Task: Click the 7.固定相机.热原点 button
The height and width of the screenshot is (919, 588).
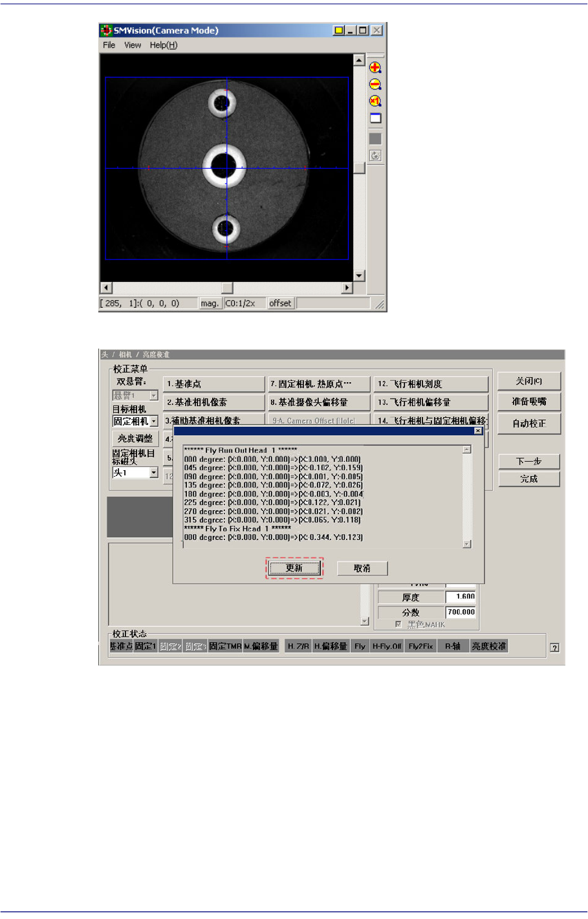Action: pos(320,384)
